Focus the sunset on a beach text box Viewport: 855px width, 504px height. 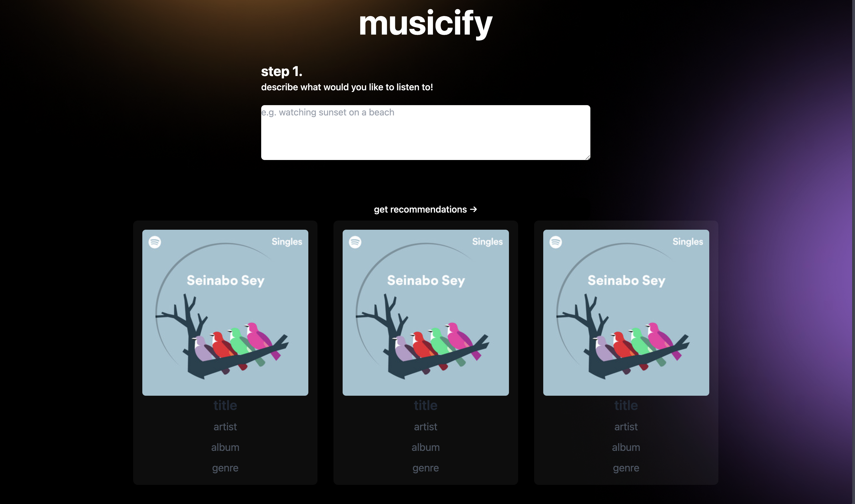(x=425, y=133)
